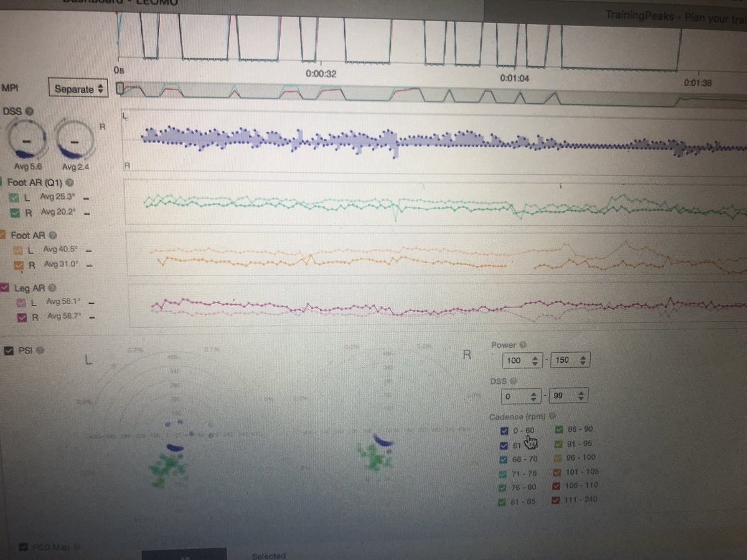Toggle the 66 - 70 cadence checkbox
The height and width of the screenshot is (560, 747).
pyautogui.click(x=504, y=459)
